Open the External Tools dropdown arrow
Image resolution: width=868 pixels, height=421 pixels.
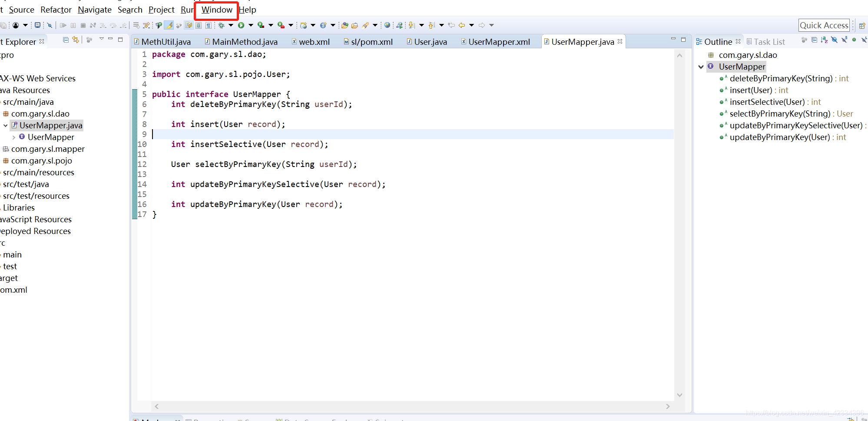pos(291,25)
